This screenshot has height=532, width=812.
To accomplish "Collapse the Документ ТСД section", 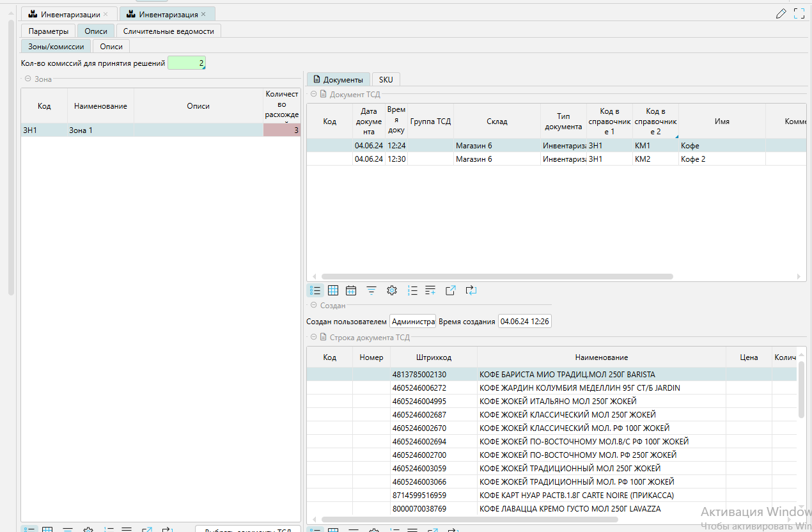I will coord(314,94).
